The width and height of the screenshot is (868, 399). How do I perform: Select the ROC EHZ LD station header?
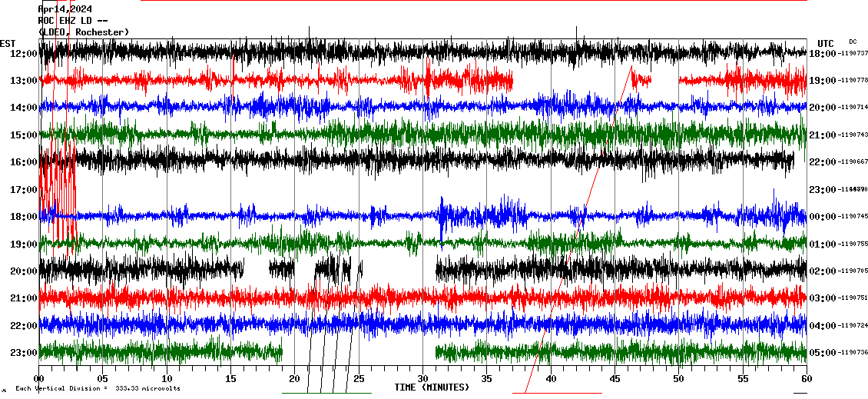(x=72, y=21)
